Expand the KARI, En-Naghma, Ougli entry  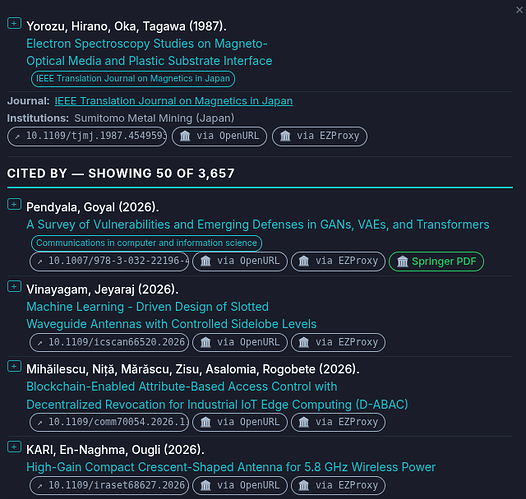14,447
